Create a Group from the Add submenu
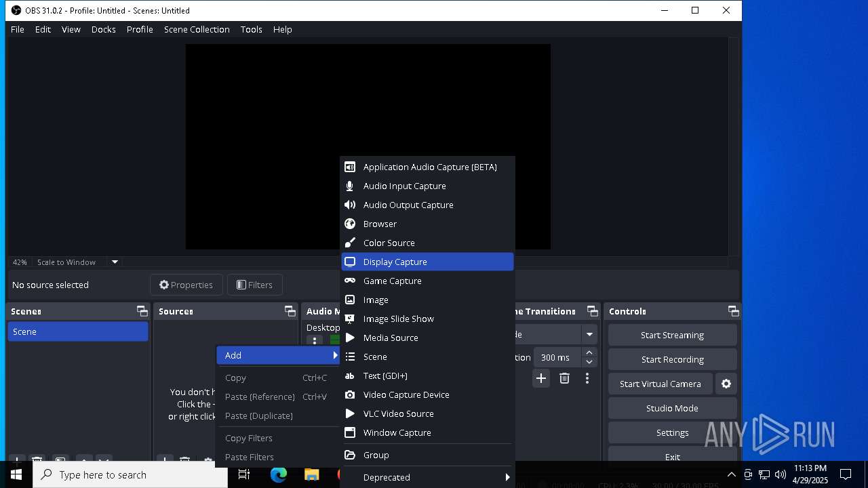Viewport: 868px width, 488px height. click(x=427, y=455)
